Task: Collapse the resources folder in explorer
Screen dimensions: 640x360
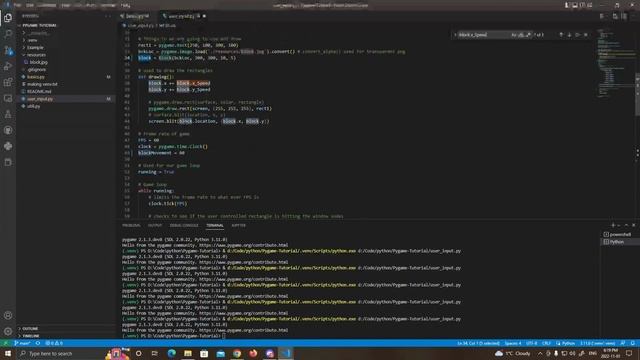Action: [36, 55]
